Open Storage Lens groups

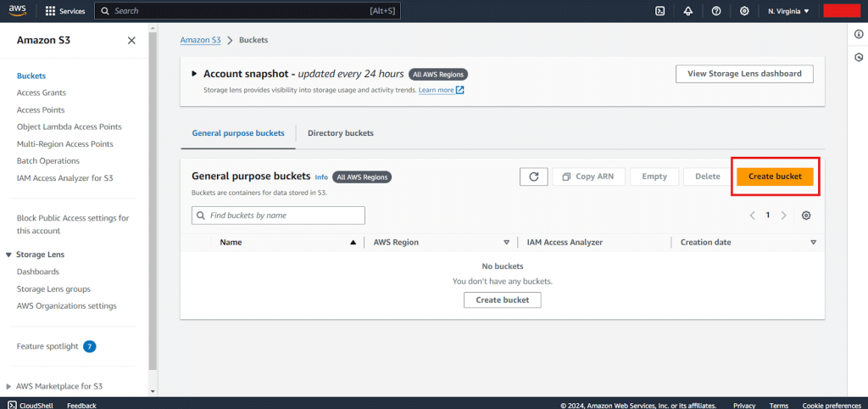click(53, 289)
